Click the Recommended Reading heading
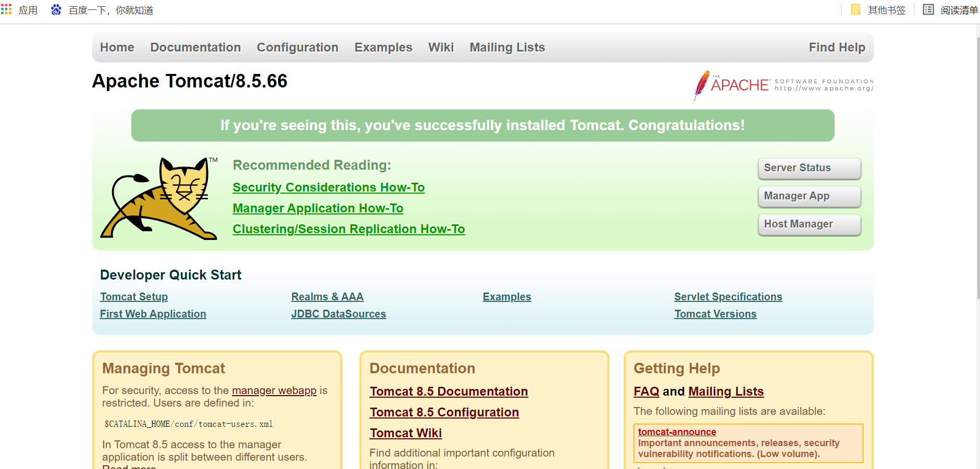 click(x=312, y=165)
